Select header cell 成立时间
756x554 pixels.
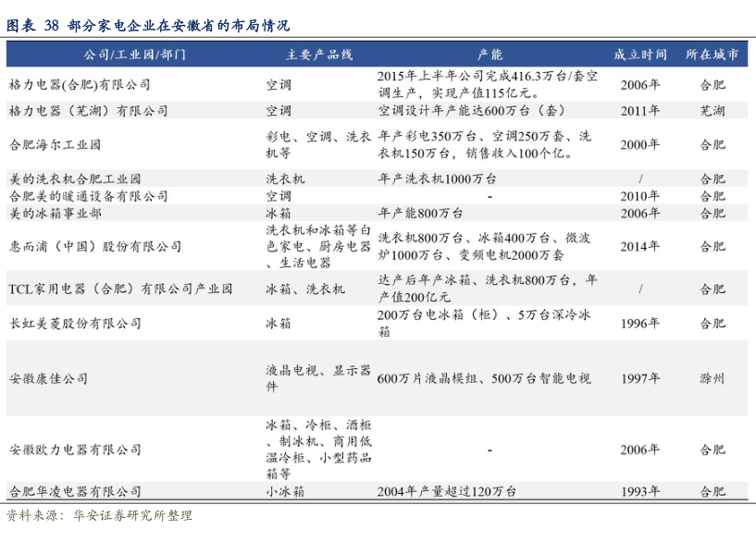coord(640,55)
